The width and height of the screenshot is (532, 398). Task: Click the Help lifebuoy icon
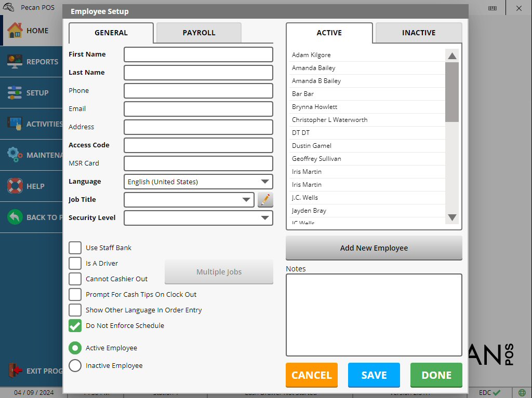[15, 186]
